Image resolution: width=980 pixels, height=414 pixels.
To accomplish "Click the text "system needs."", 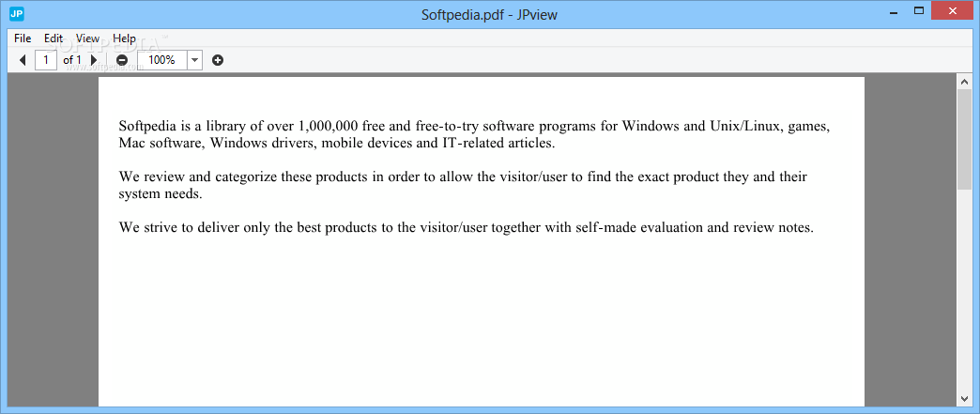I will tap(161, 194).
